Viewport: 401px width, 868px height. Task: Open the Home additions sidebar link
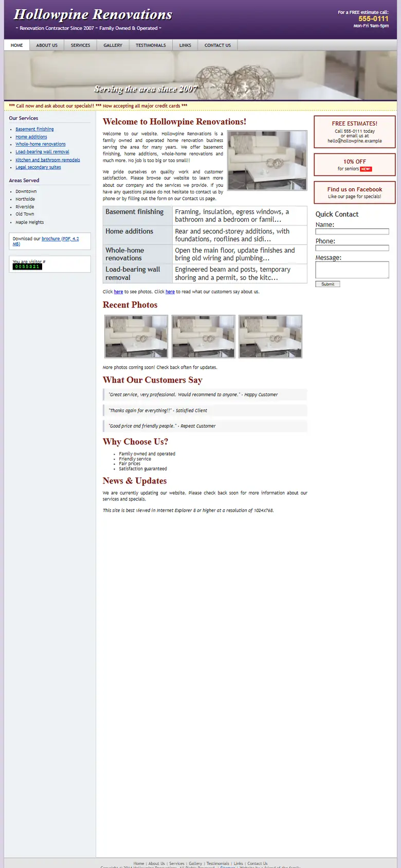(x=31, y=137)
